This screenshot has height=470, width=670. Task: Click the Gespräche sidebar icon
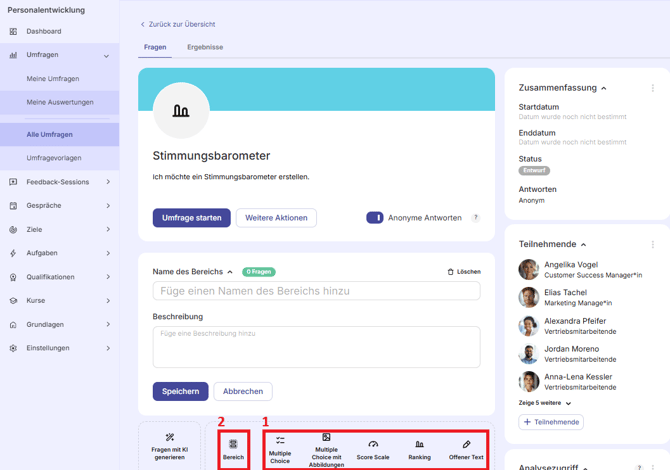point(13,206)
